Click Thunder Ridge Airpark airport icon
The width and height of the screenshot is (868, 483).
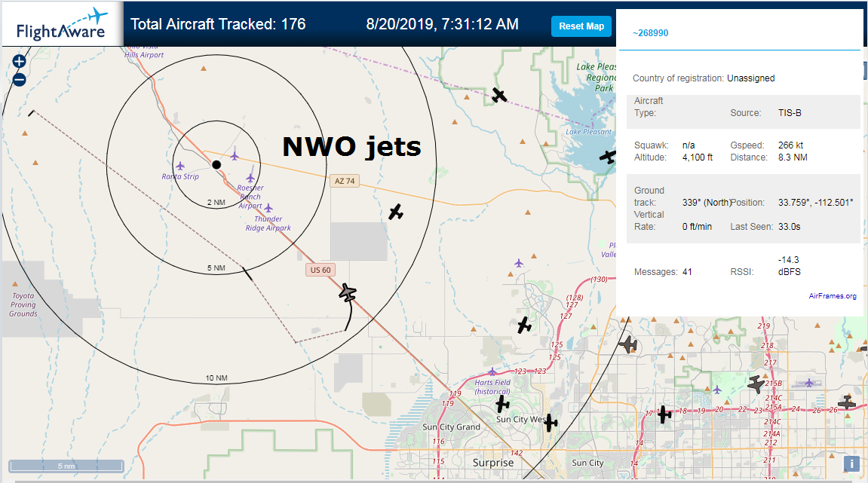(268, 208)
